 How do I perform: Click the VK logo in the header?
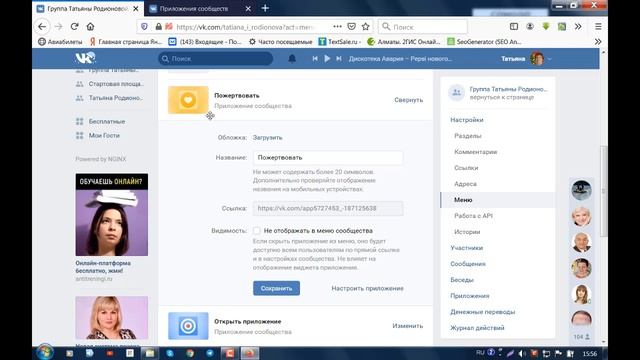coord(85,58)
